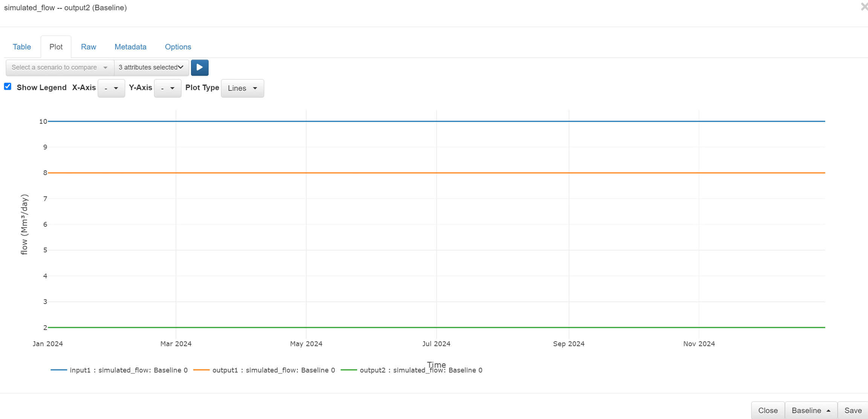This screenshot has width=868, height=419.
Task: Close the dialog with the X icon
Action: click(x=864, y=7)
